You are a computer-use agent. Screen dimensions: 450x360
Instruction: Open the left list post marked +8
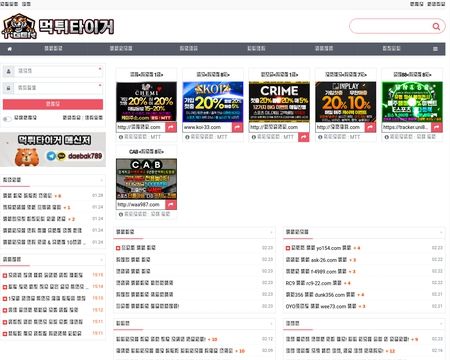point(27,196)
